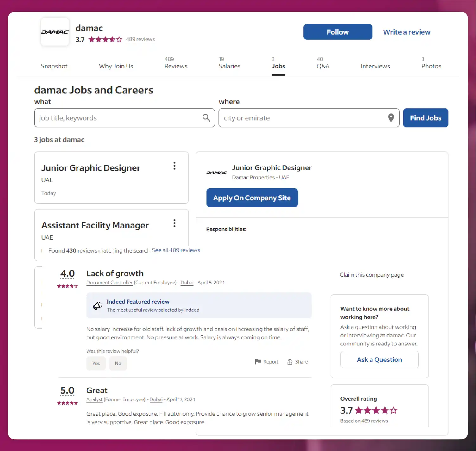Click the four-star rating under 4.0 score
This screenshot has height=451, width=476.
(67, 286)
